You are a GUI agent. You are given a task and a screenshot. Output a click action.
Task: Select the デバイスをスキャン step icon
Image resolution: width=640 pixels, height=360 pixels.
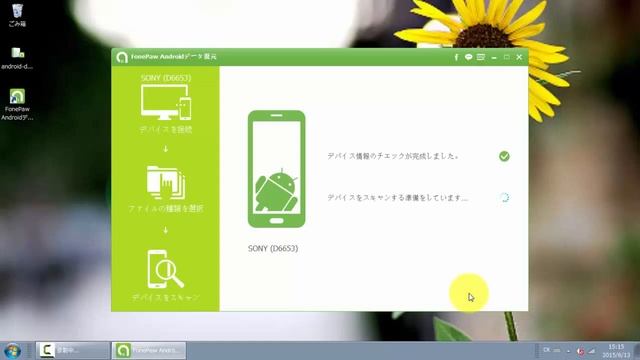165,269
